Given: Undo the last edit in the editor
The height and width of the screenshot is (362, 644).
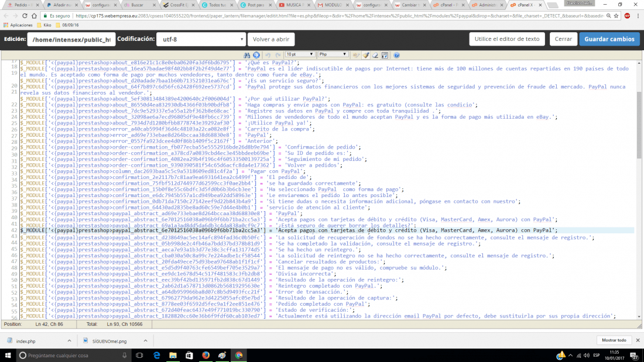Looking at the screenshot, I should coord(268,55).
